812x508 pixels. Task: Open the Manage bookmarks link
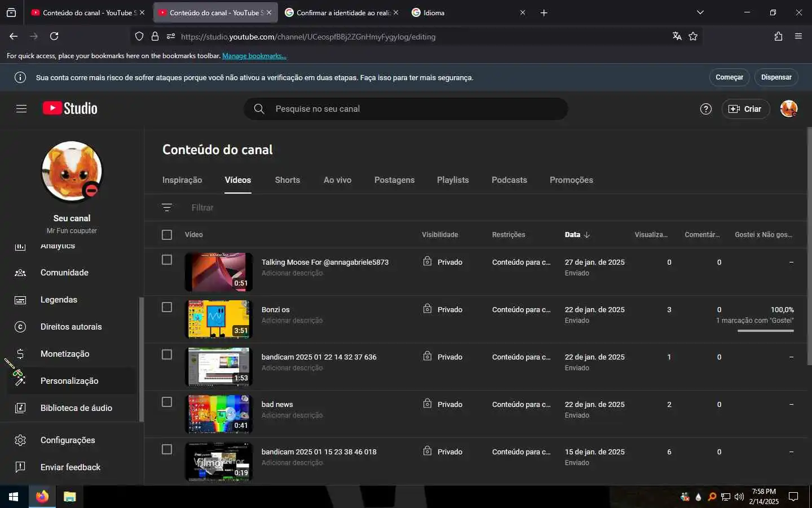(x=254, y=56)
